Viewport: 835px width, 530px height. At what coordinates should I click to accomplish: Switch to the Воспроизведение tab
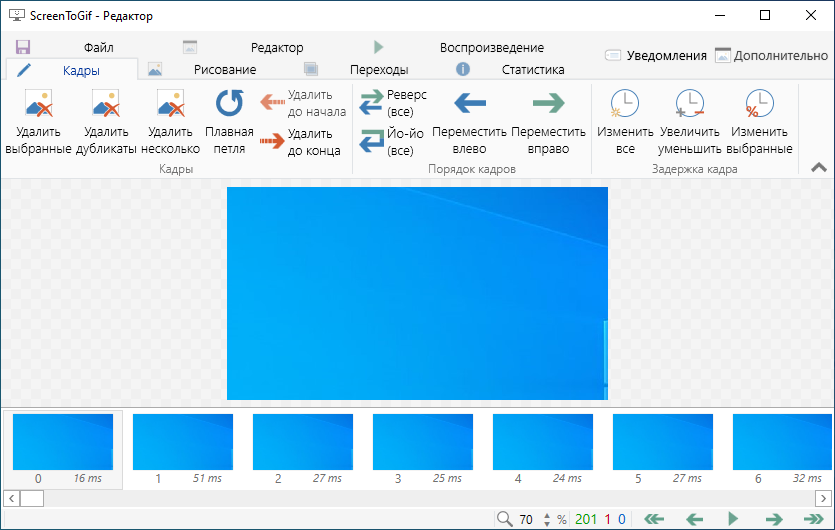point(492,47)
